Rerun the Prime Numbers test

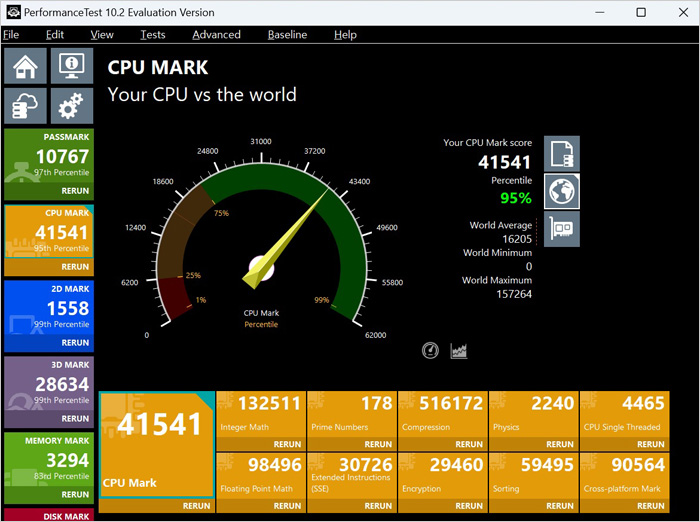point(352,444)
